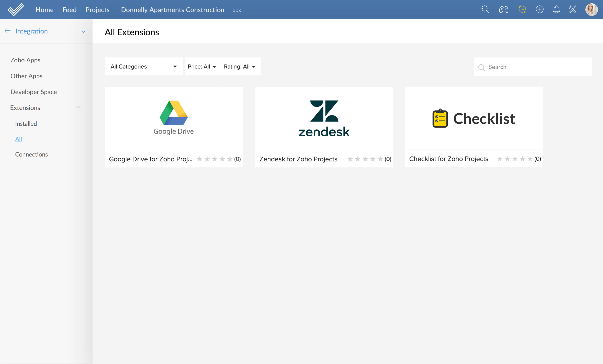Click the game controller icon
Viewport: 603px width, 364px height.
504,10
